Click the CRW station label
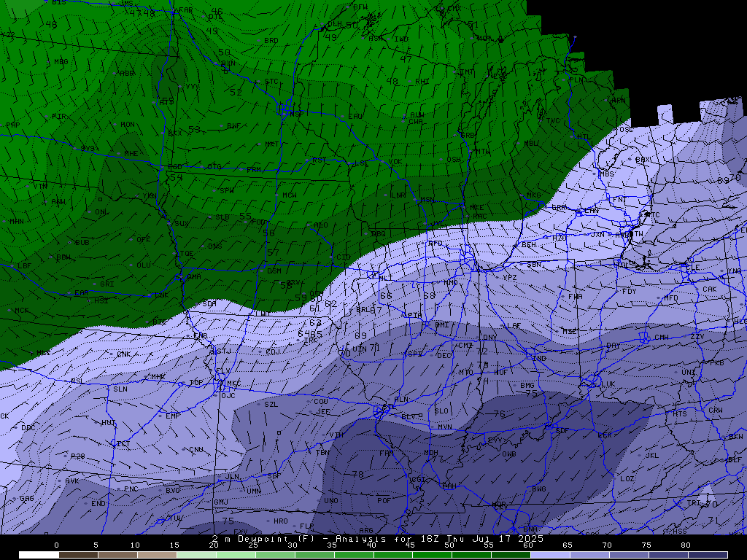The height and width of the screenshot is (560, 747). click(716, 411)
